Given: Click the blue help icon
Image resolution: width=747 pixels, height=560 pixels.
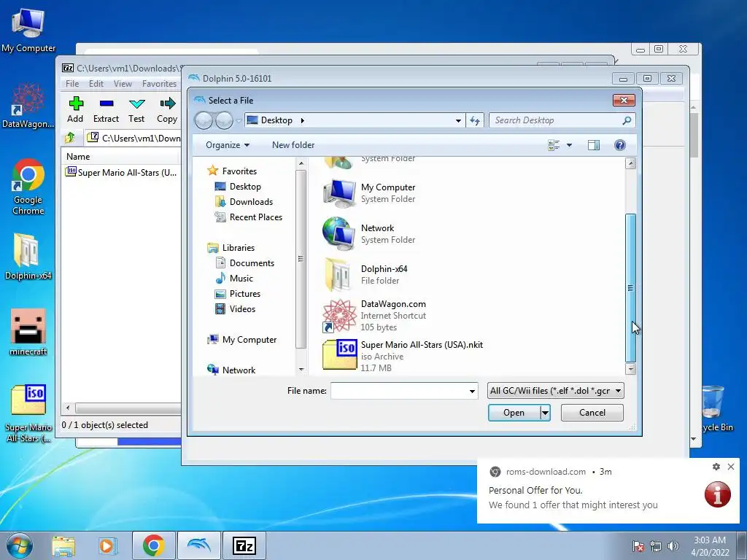Looking at the screenshot, I should coord(620,145).
